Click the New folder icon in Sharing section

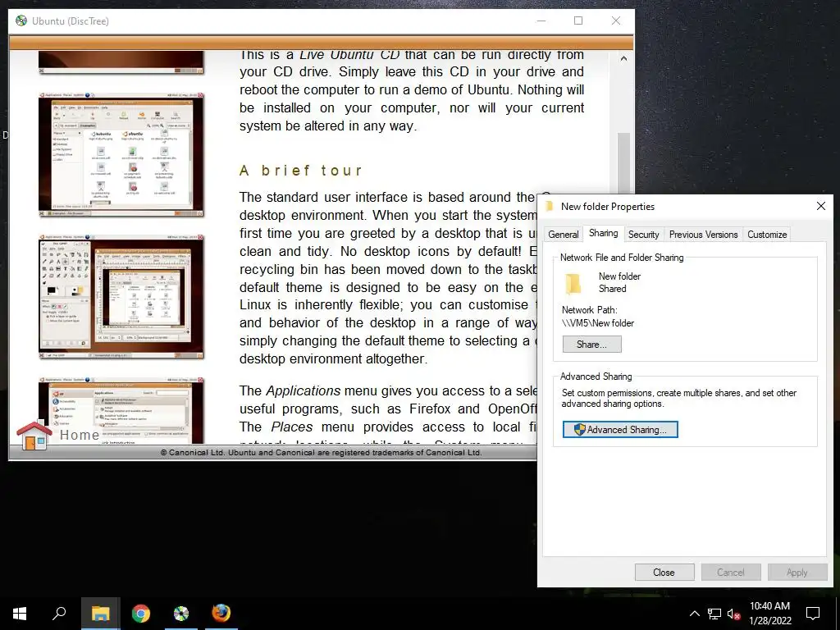point(573,284)
